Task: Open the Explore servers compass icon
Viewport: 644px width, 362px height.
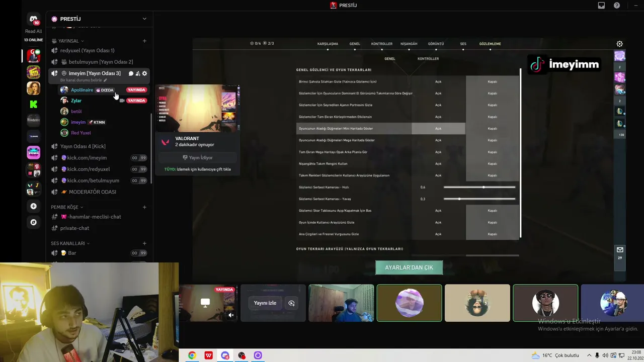Action: [x=33, y=222]
